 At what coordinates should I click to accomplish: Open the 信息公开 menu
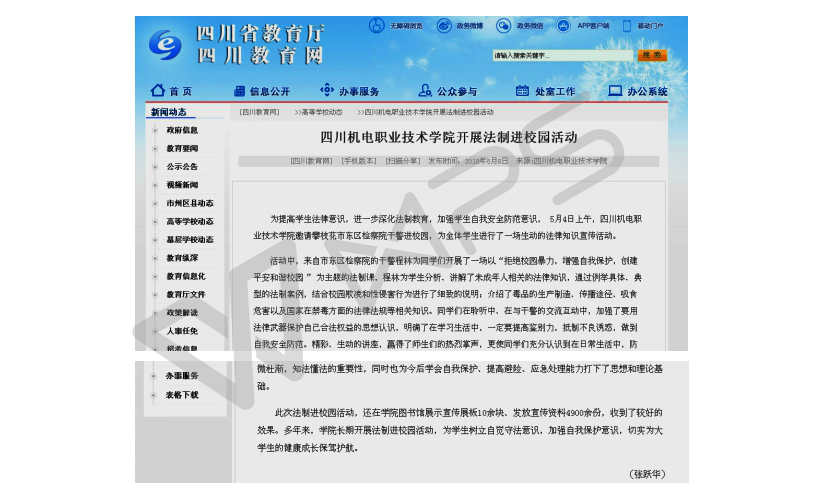[270, 91]
